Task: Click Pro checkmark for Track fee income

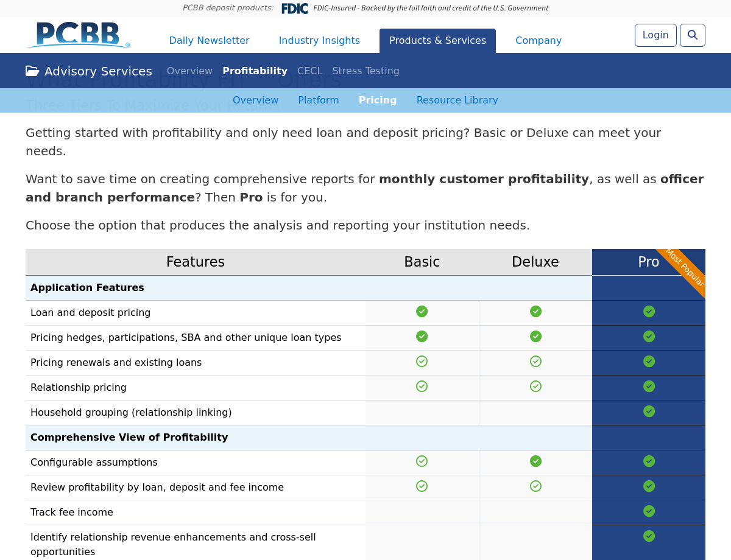Action: pos(649,511)
